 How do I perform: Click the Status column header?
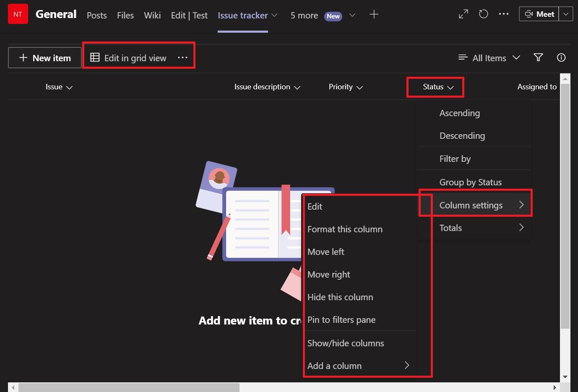[438, 87]
